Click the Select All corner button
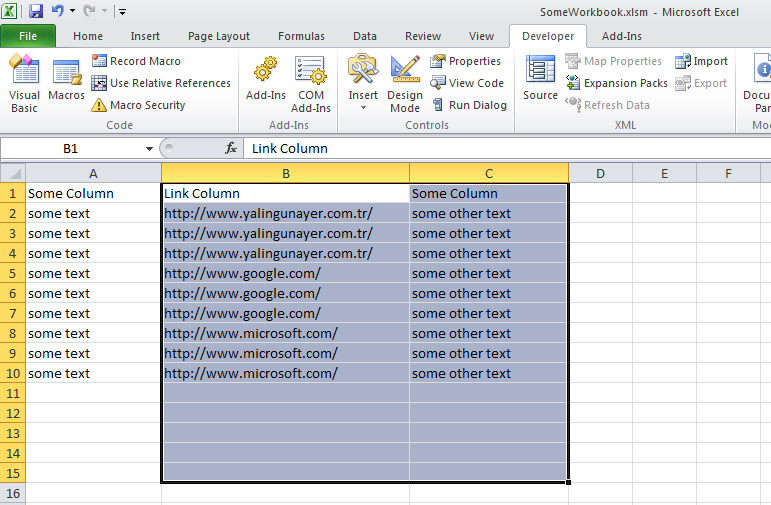 (13, 173)
